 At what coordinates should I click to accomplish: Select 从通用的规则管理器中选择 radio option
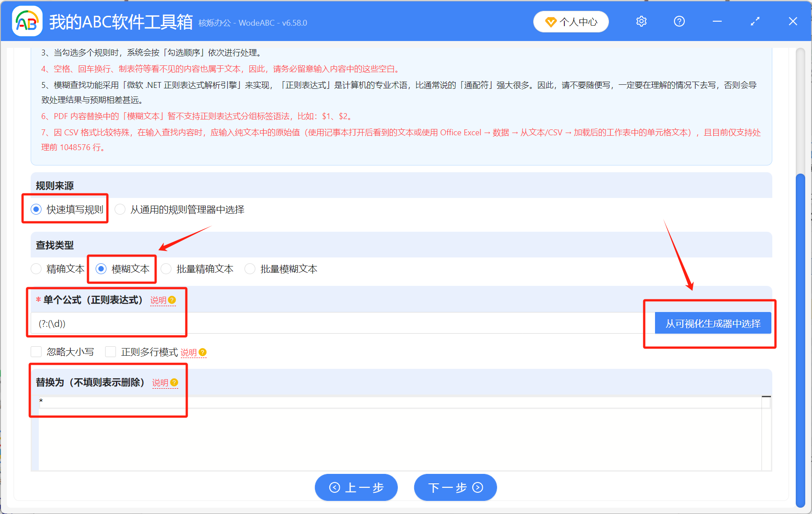(120, 210)
